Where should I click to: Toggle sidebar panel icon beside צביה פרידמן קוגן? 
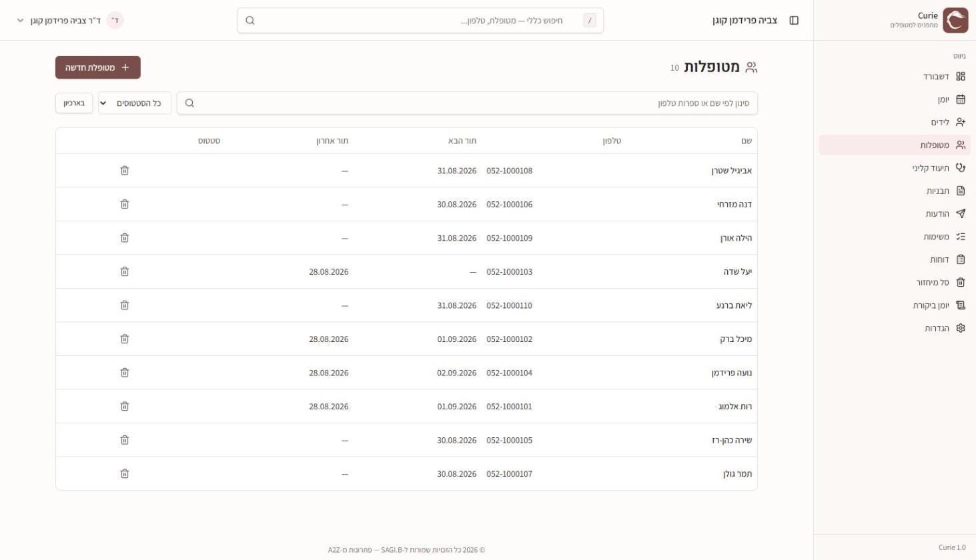point(794,21)
